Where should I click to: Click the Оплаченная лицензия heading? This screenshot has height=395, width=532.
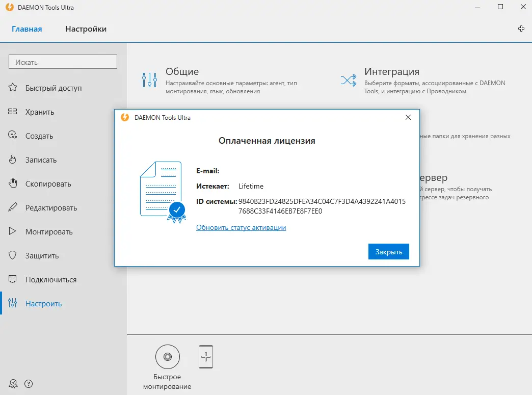point(267,141)
